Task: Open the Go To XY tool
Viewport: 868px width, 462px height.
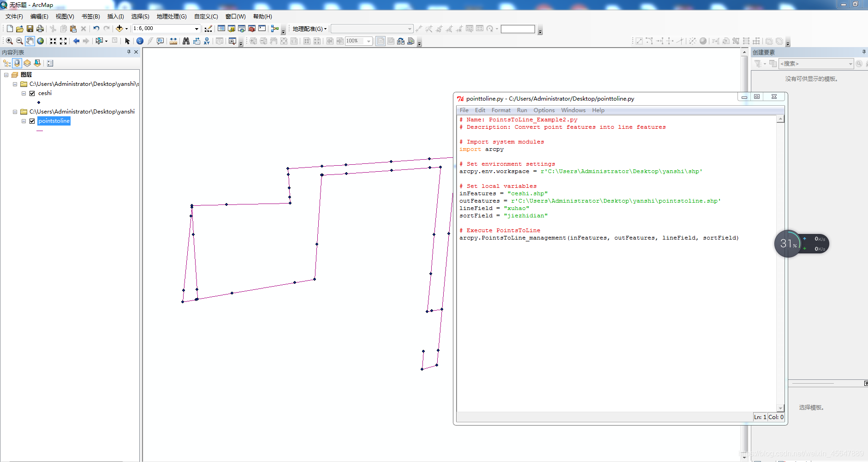Action: [x=207, y=41]
